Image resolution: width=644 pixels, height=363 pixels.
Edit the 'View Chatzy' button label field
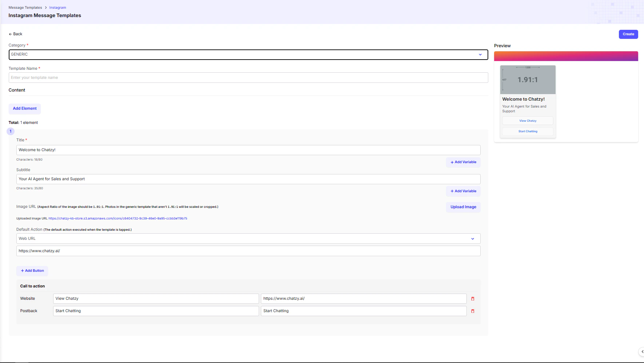156,299
